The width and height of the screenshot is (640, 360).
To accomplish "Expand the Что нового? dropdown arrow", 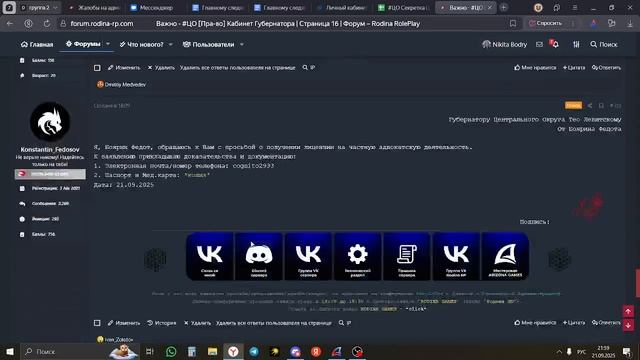I will (171, 44).
